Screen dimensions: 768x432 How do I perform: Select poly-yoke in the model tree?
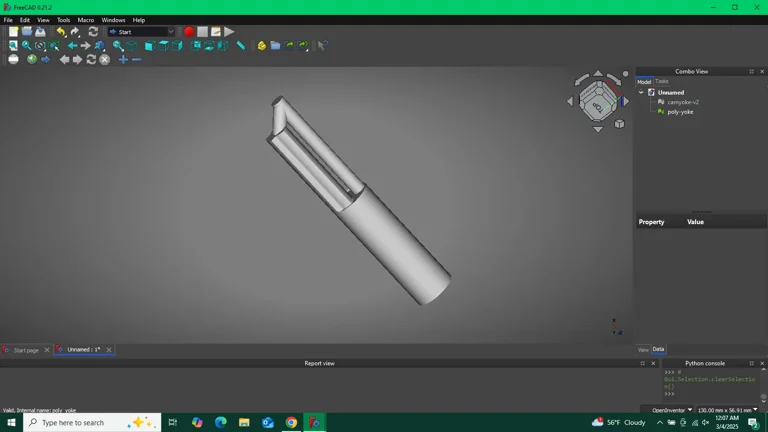[x=680, y=112]
